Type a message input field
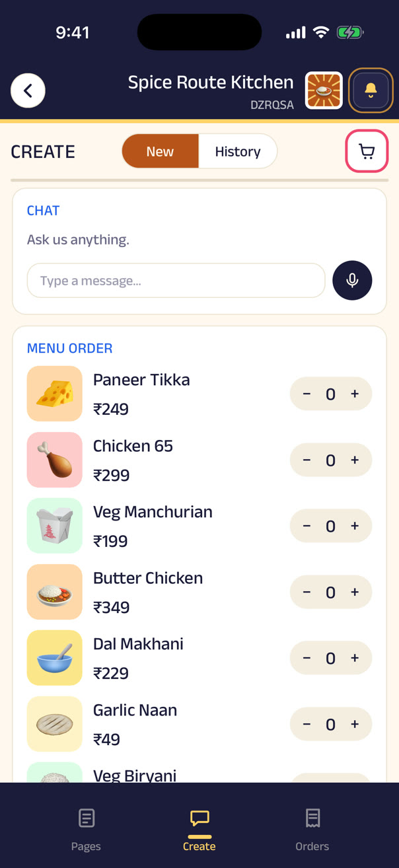Viewport: 399px width, 868px height. point(176,281)
